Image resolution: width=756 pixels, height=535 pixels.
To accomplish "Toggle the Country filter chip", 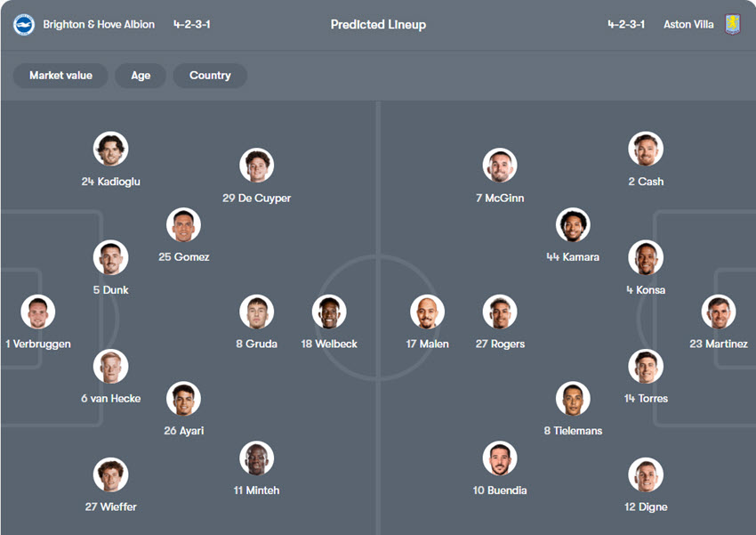I will tap(210, 76).
